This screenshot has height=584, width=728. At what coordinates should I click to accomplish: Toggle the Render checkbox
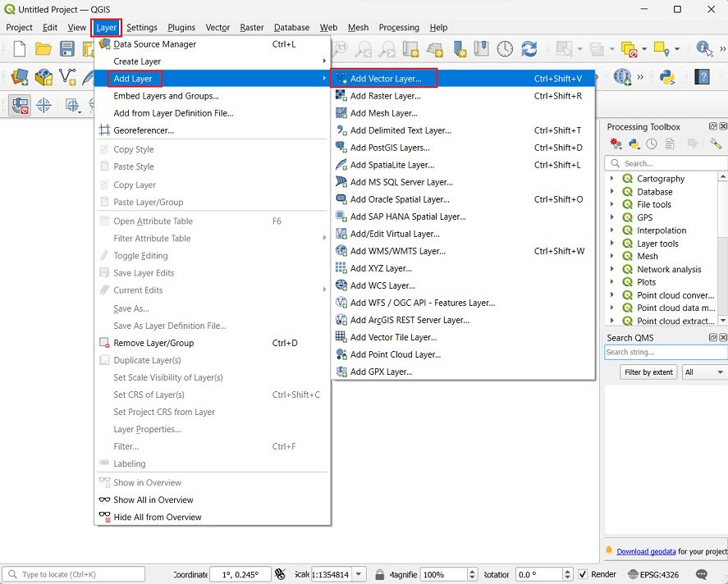(583, 574)
